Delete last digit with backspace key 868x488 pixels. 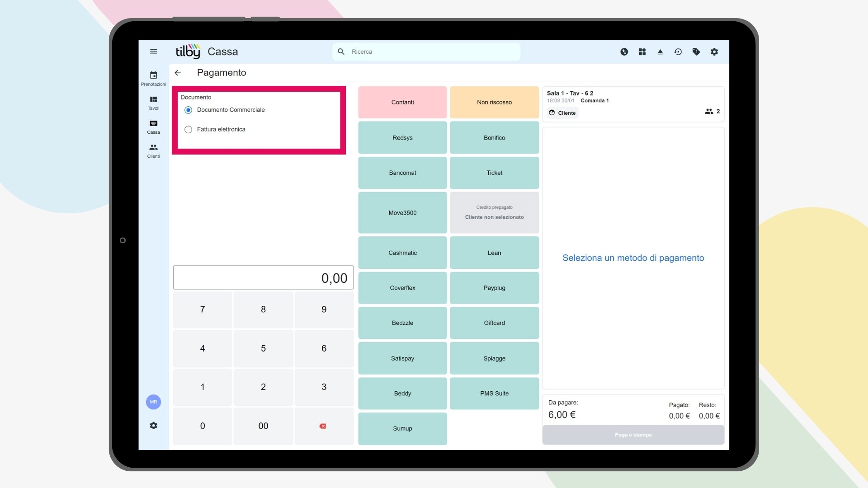[x=324, y=426]
